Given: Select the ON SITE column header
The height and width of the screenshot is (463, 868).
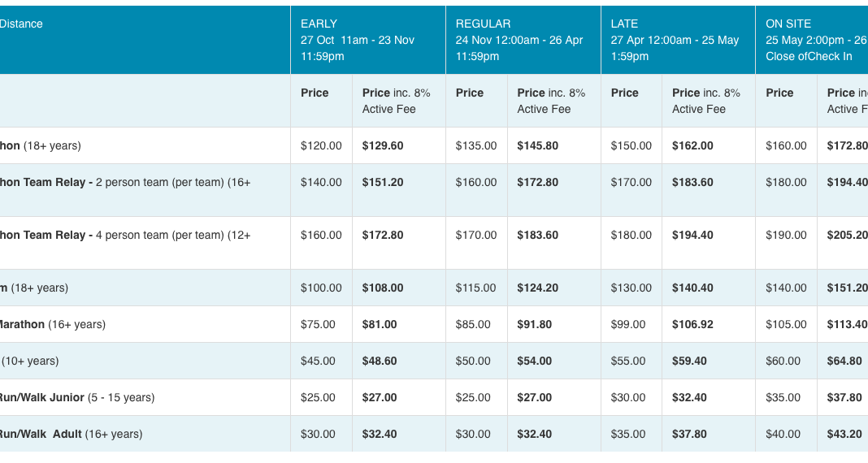Looking at the screenshot, I should (x=812, y=40).
